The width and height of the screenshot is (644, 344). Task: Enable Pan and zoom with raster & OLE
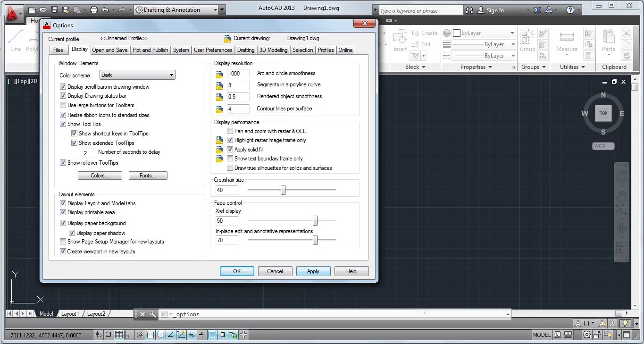(230, 131)
